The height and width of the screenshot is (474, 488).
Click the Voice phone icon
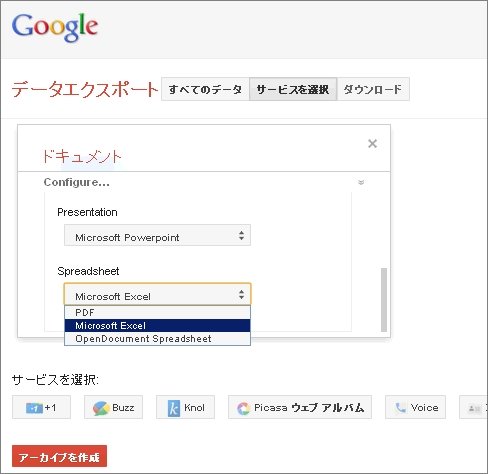(x=401, y=408)
